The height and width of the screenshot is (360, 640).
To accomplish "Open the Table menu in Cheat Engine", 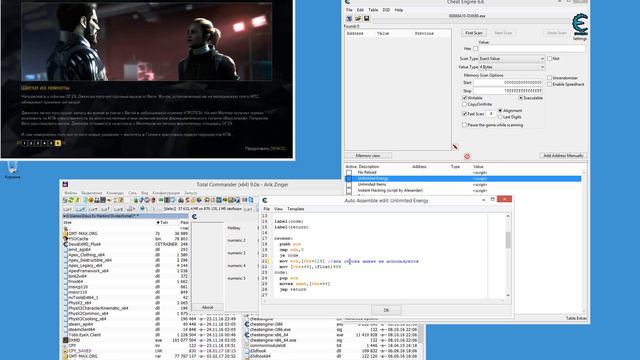I will point(373,10).
